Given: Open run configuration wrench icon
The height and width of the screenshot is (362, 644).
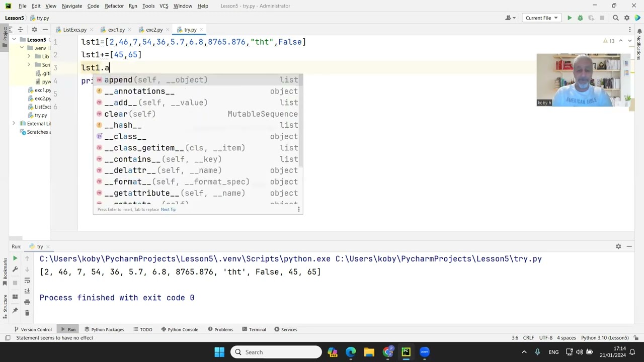Looking at the screenshot, I should pyautogui.click(x=15, y=270).
